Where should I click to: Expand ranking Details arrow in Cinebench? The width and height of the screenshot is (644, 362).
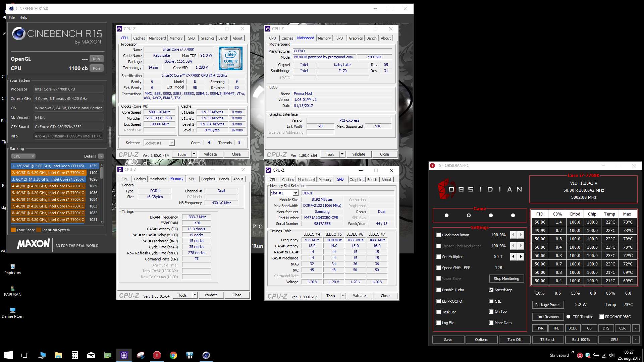[101, 156]
